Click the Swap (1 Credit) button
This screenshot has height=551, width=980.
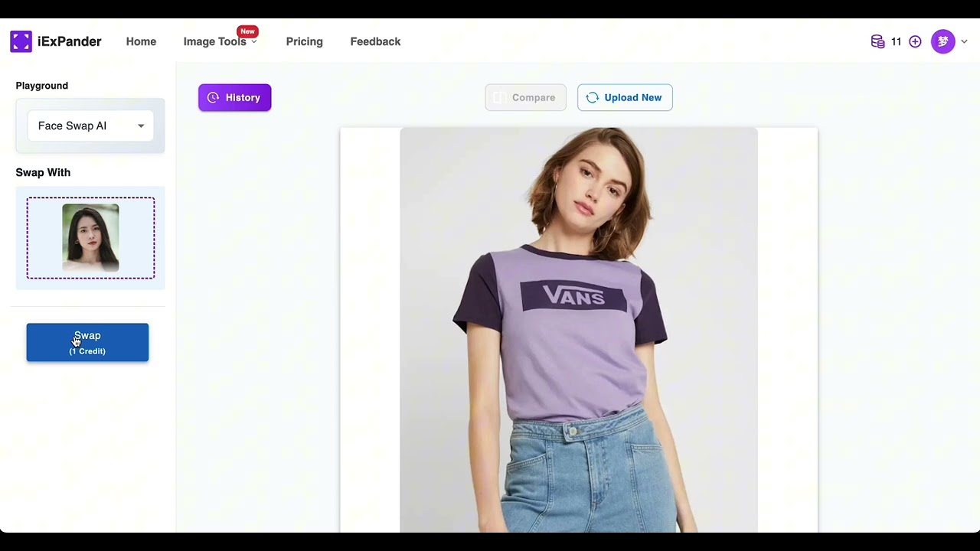87,343
